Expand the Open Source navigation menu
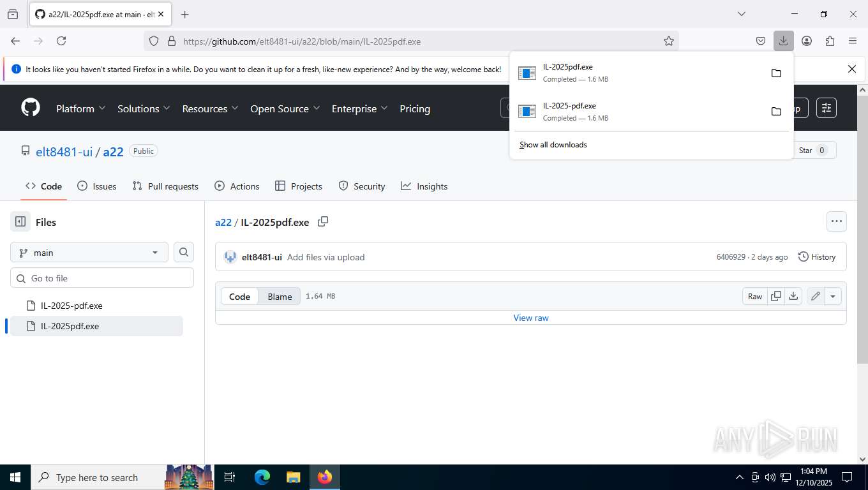 pos(285,108)
